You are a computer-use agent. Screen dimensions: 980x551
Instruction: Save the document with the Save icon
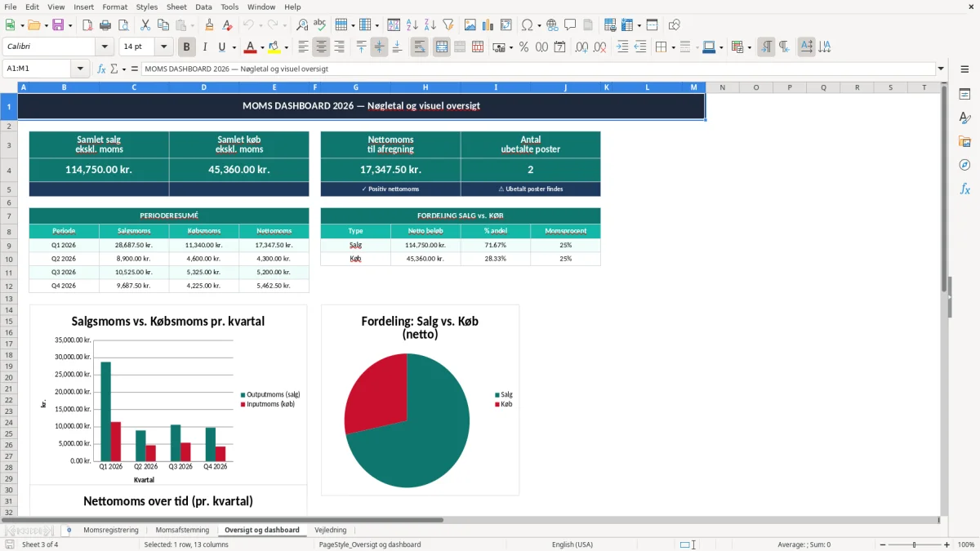(58, 25)
